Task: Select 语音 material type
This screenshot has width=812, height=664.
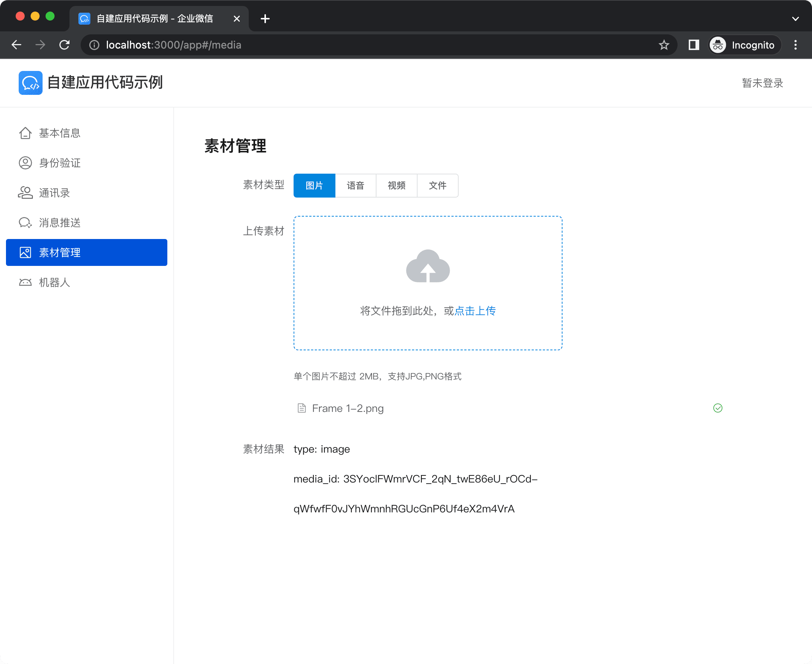Action: [355, 186]
